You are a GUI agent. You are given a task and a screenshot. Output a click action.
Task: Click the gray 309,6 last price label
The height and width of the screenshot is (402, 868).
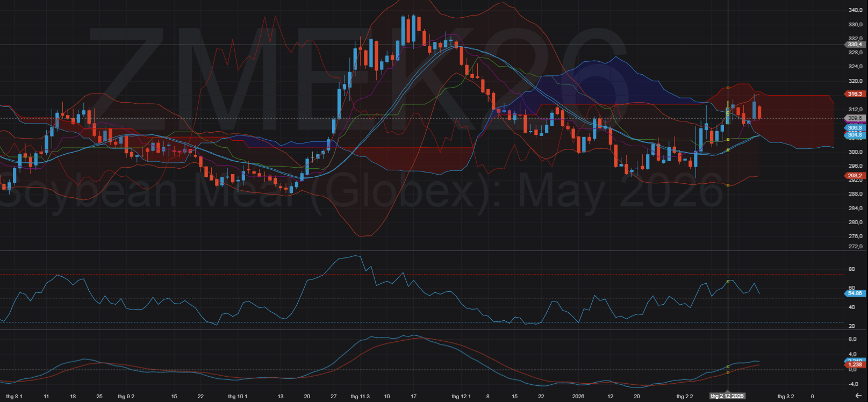855,118
